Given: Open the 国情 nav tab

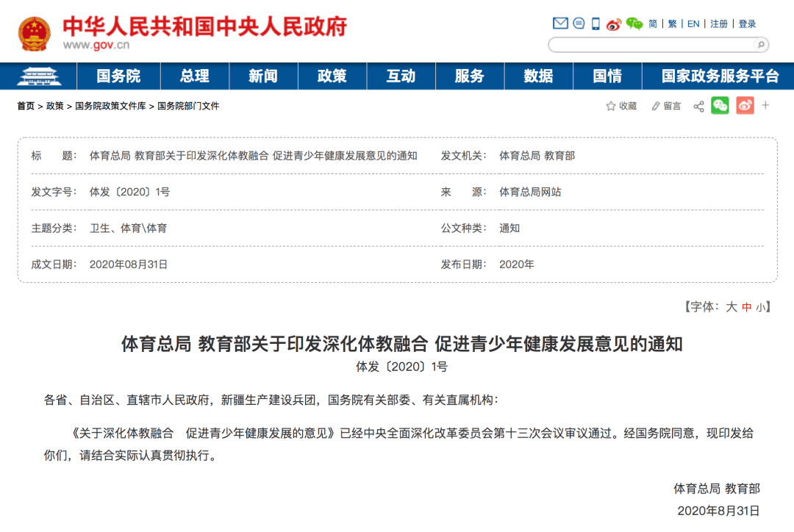Looking at the screenshot, I should click(608, 76).
